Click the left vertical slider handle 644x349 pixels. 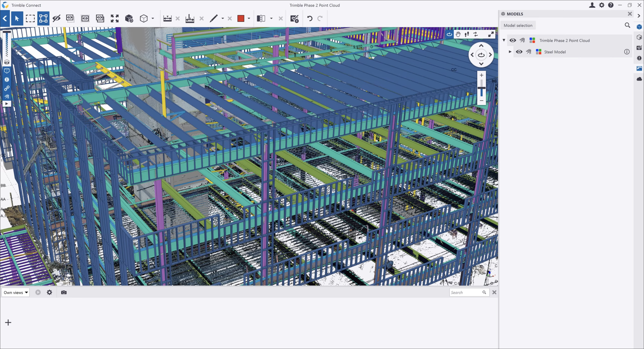pos(7,32)
